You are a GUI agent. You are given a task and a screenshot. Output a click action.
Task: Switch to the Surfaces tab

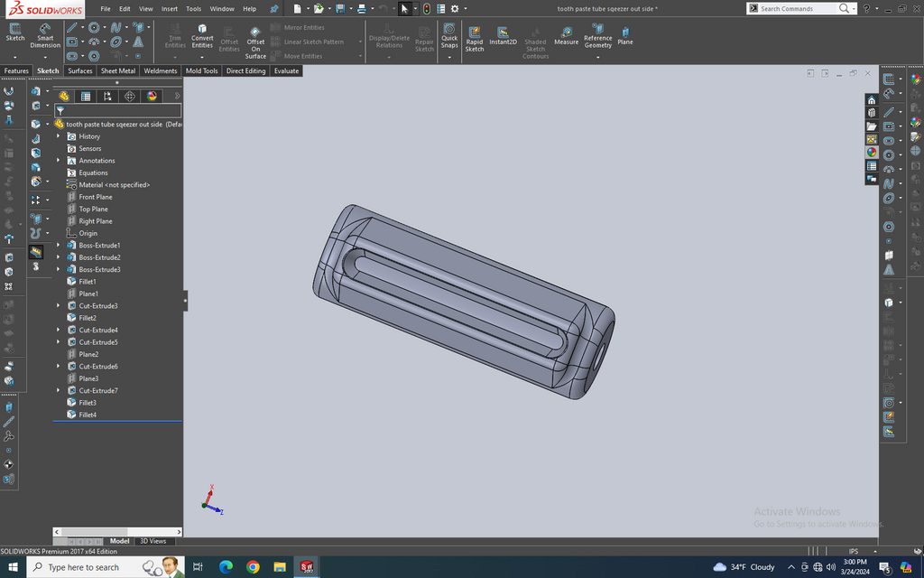point(80,70)
